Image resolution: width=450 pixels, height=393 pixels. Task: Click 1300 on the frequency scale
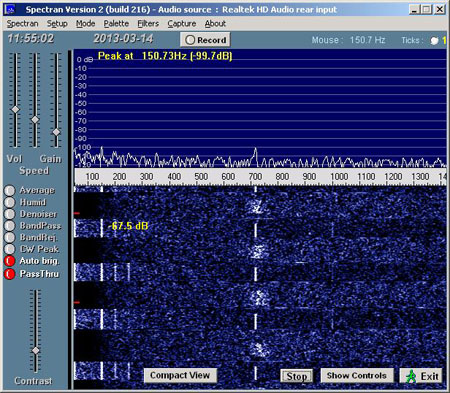pyautogui.click(x=420, y=177)
